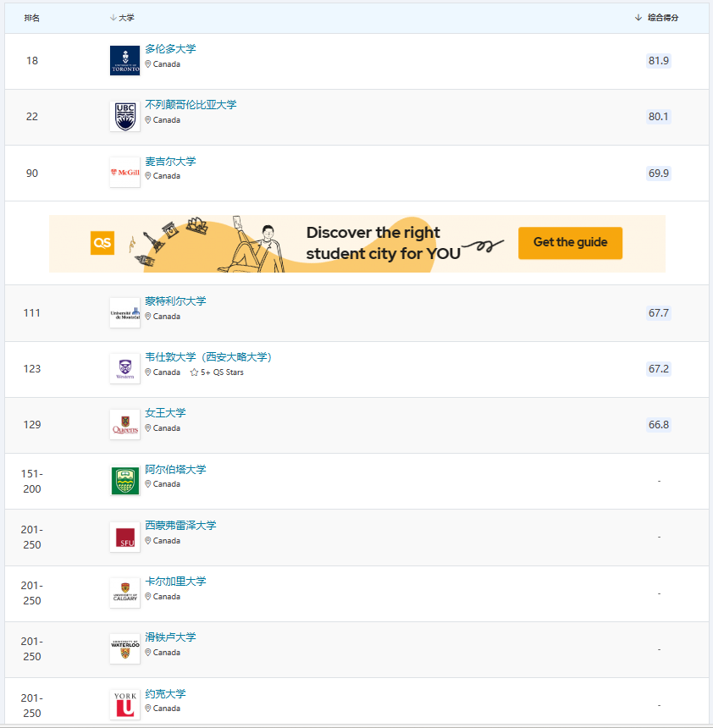Click Canada under 不列颠哥伦比亚大学
713x728 pixels.
[x=167, y=120]
